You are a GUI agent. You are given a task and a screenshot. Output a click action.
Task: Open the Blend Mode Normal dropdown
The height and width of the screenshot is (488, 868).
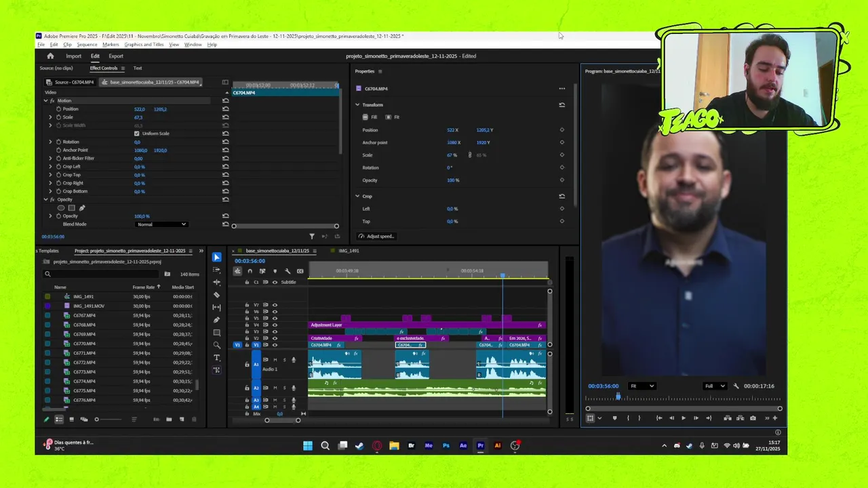(x=161, y=224)
